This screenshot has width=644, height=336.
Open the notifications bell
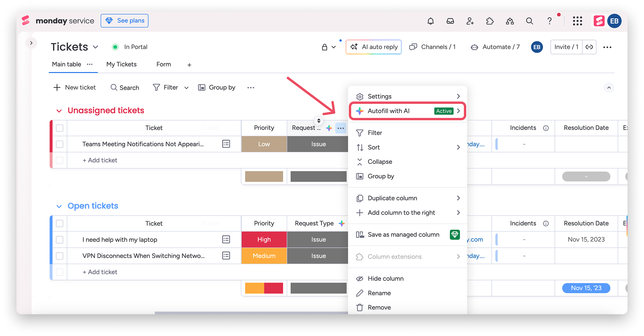(430, 21)
